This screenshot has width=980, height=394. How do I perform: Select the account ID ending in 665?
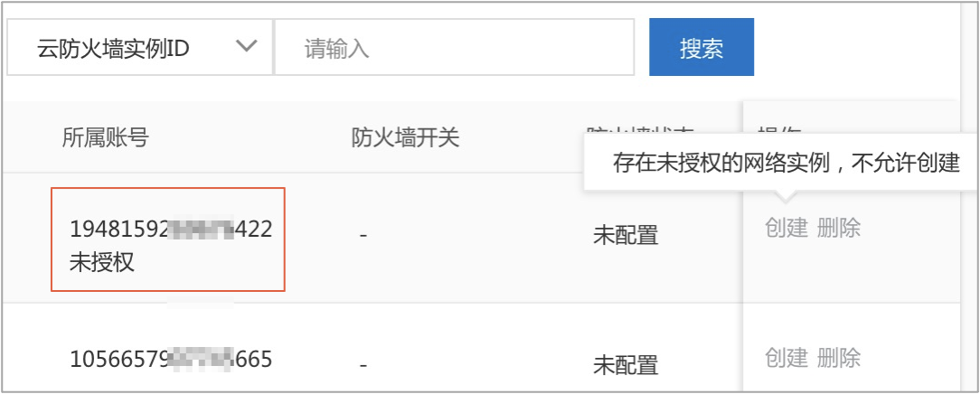pyautogui.click(x=171, y=360)
